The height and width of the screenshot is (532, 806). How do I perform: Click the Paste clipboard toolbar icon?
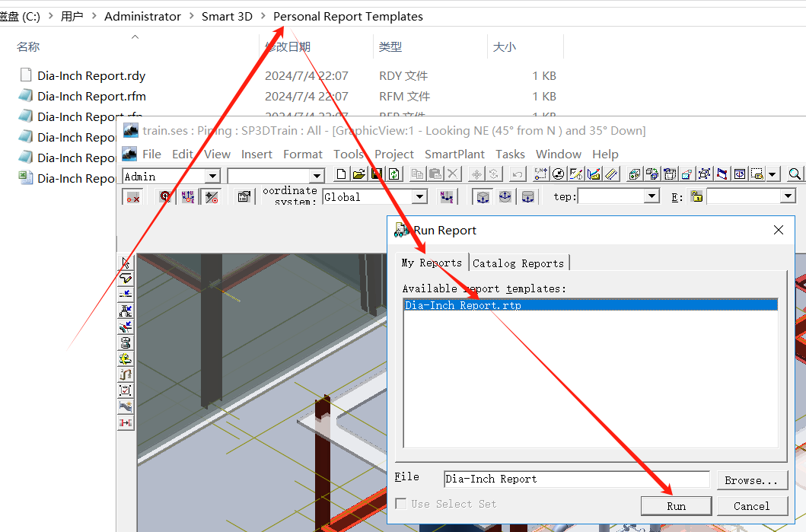(x=435, y=174)
